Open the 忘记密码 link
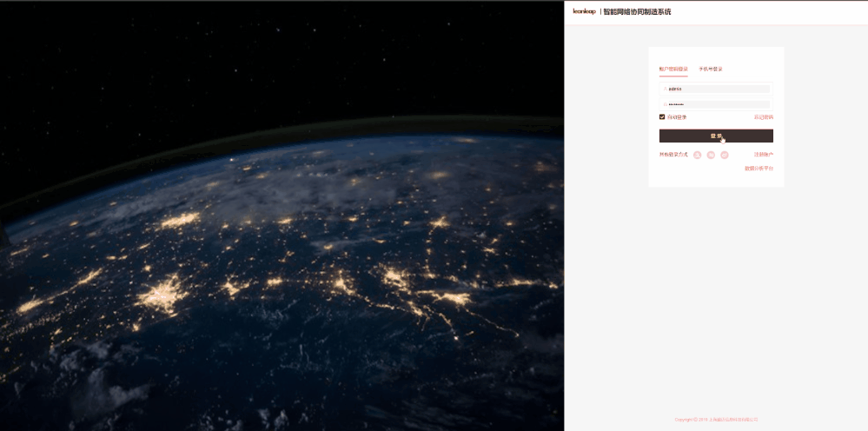 (764, 117)
